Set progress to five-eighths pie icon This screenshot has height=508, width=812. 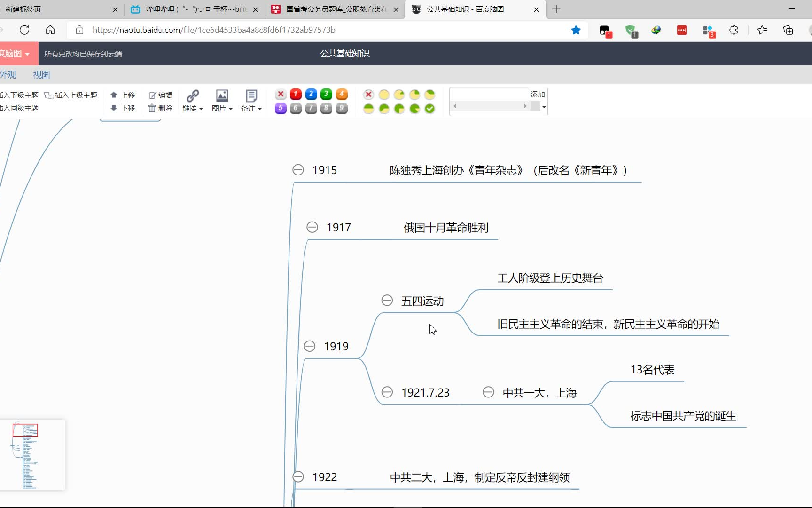point(384,109)
